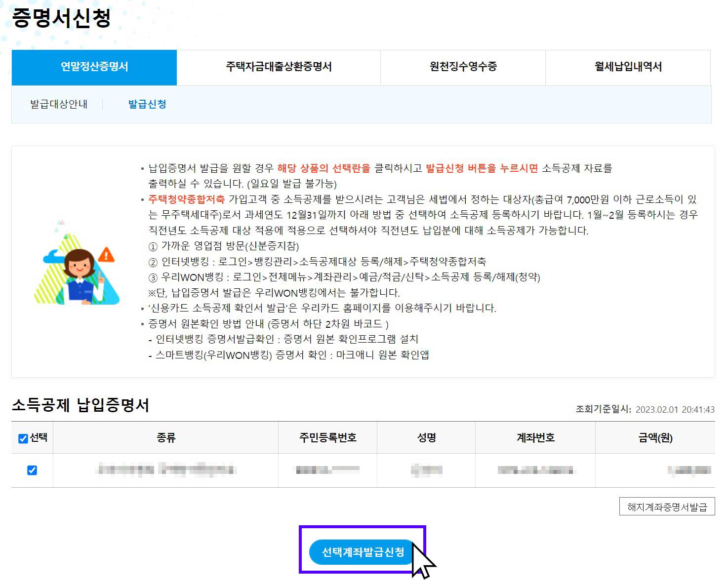Click the 주민등록번호 column header
Image resolution: width=728 pixels, height=584 pixels.
coord(327,437)
